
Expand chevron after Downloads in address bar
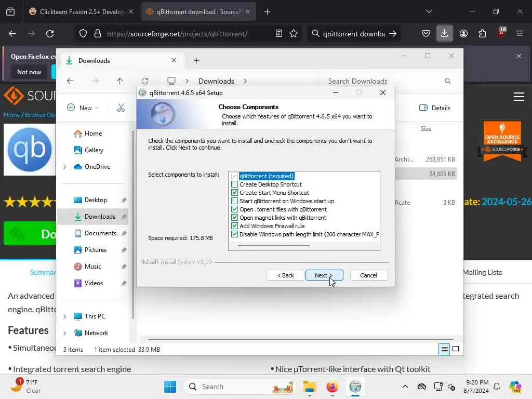click(x=245, y=81)
